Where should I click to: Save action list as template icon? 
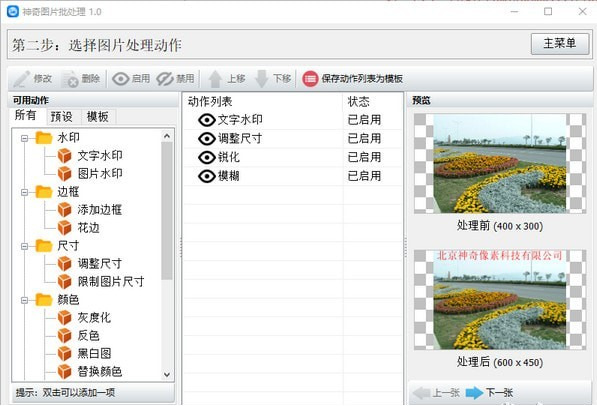point(310,79)
